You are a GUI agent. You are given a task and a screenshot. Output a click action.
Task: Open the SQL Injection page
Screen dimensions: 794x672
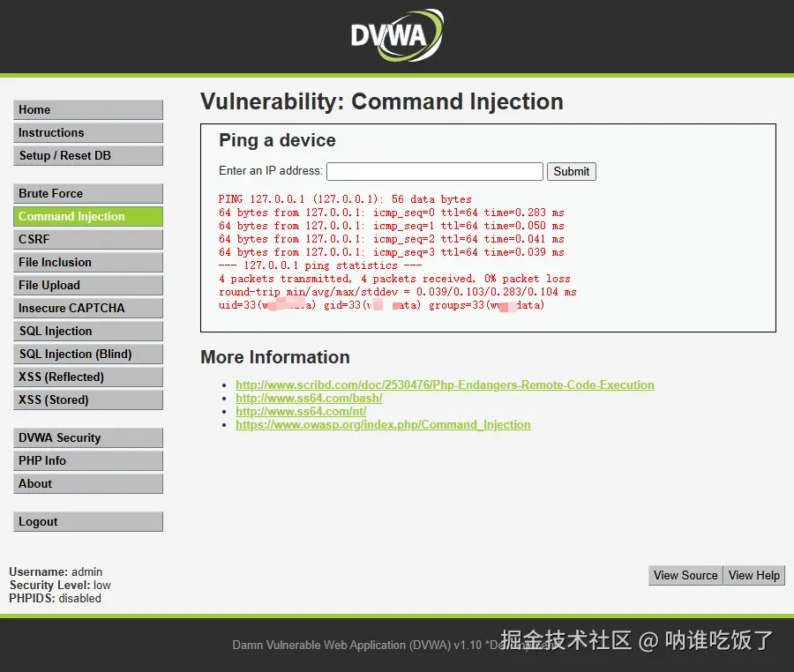coord(88,331)
